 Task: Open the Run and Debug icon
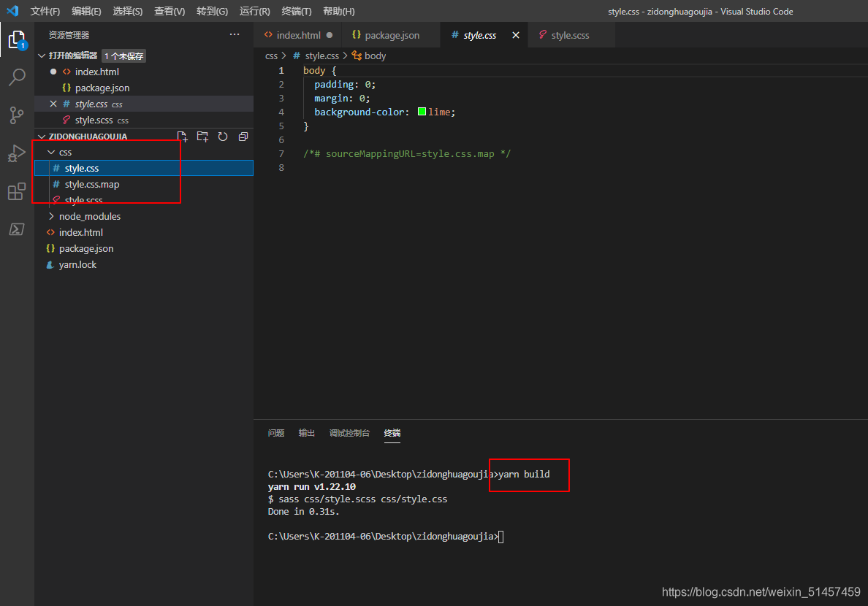(17, 153)
